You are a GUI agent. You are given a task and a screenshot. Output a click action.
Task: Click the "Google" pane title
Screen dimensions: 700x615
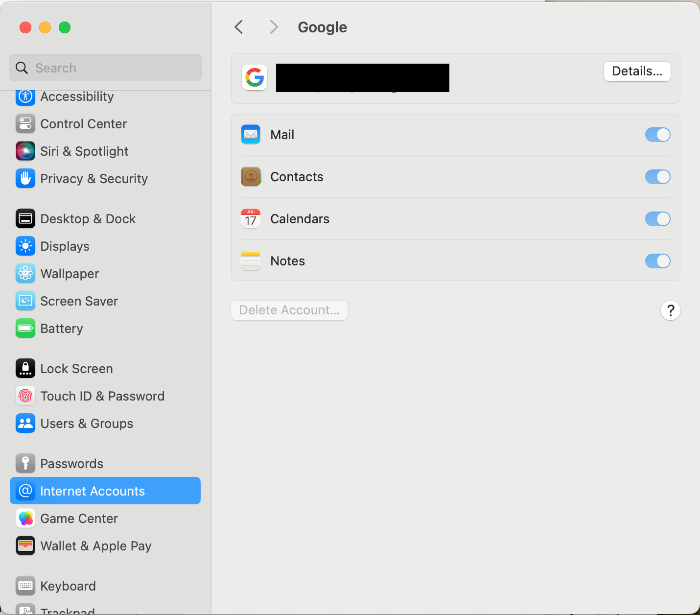pyautogui.click(x=323, y=27)
